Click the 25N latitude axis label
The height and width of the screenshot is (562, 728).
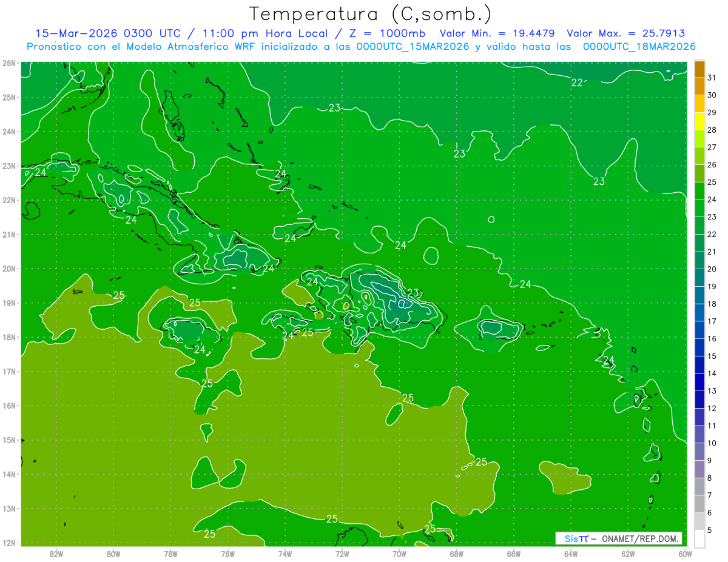(x=9, y=97)
